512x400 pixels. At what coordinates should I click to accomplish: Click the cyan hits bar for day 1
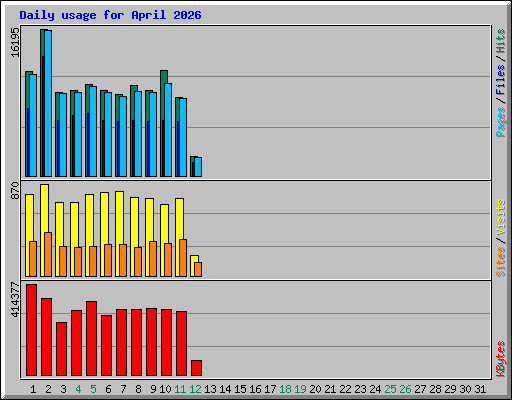coord(33,125)
